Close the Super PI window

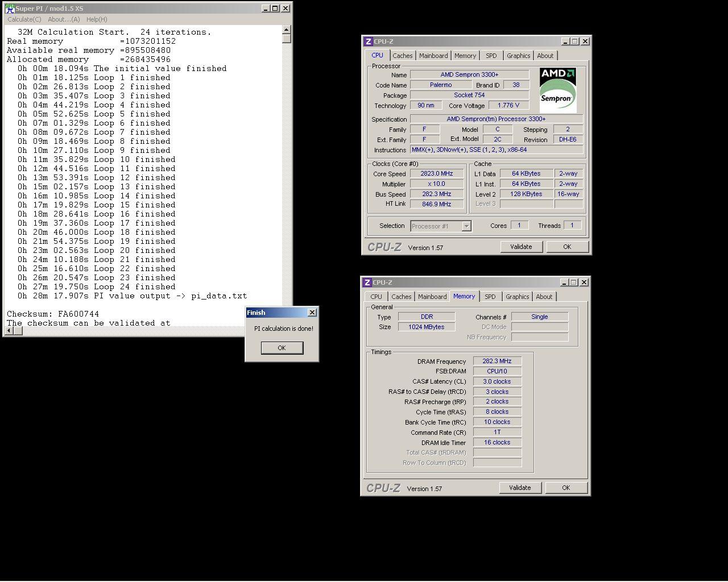click(286, 9)
